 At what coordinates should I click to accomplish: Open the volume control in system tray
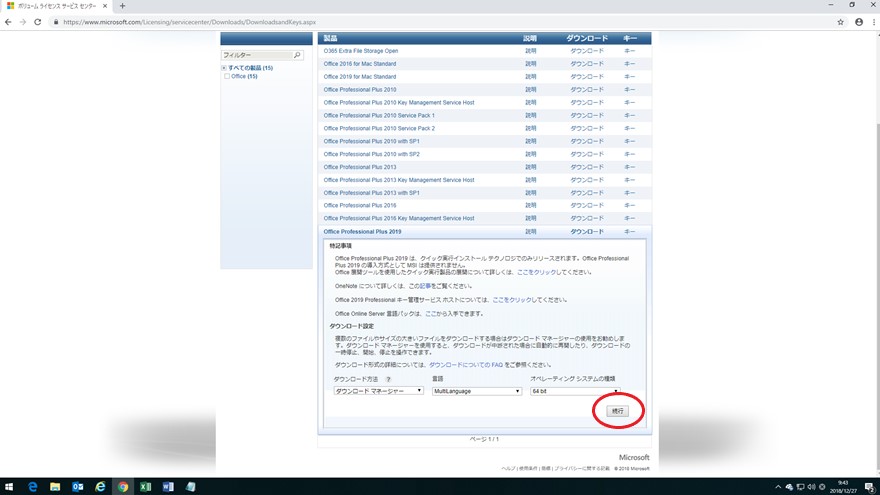811,487
